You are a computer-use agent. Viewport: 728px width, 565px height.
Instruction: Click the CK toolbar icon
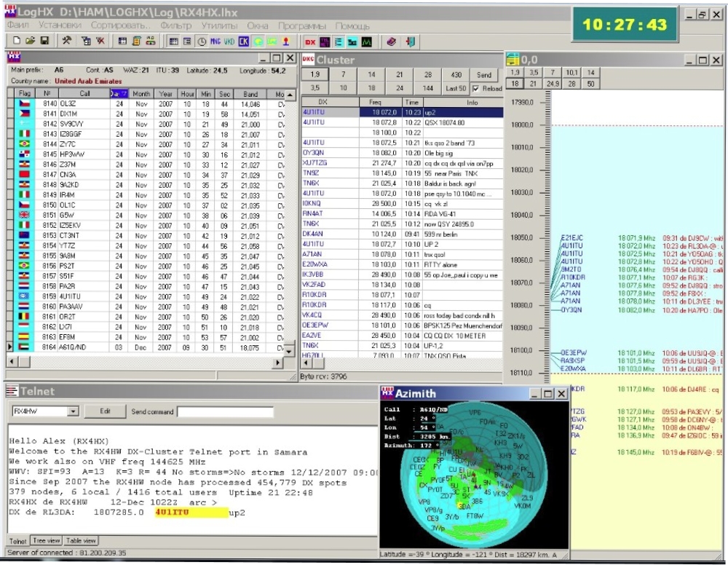coord(243,42)
